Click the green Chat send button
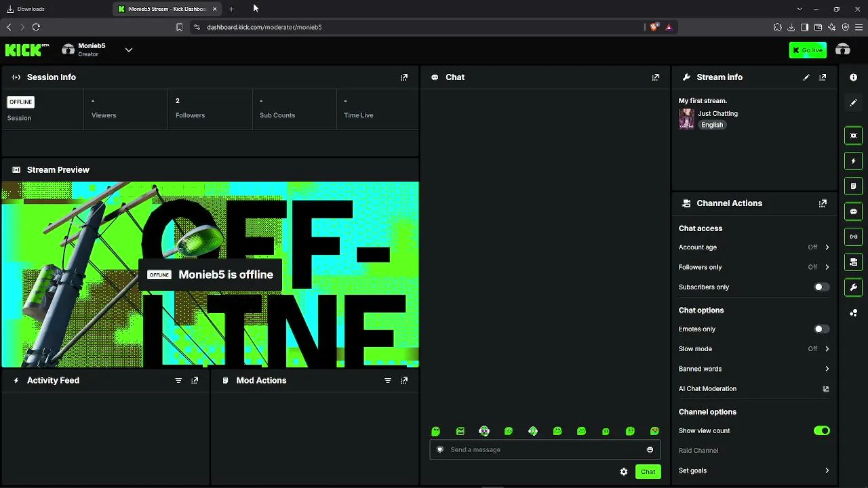This screenshot has width=868, height=488. tap(648, 472)
